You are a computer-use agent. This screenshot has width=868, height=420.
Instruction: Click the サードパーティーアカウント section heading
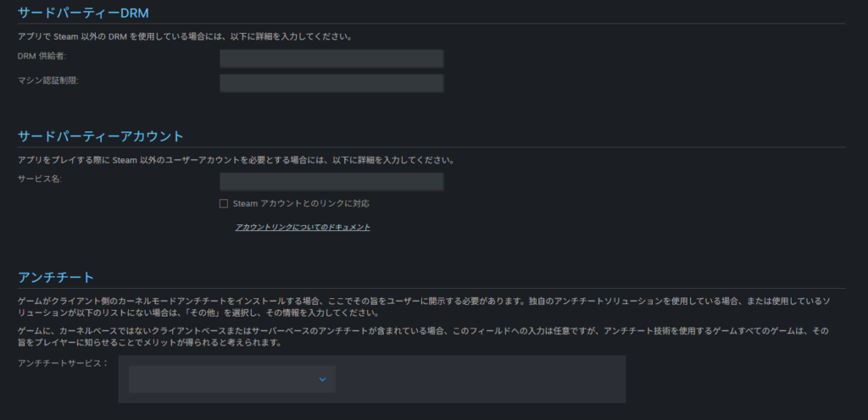coord(100,135)
